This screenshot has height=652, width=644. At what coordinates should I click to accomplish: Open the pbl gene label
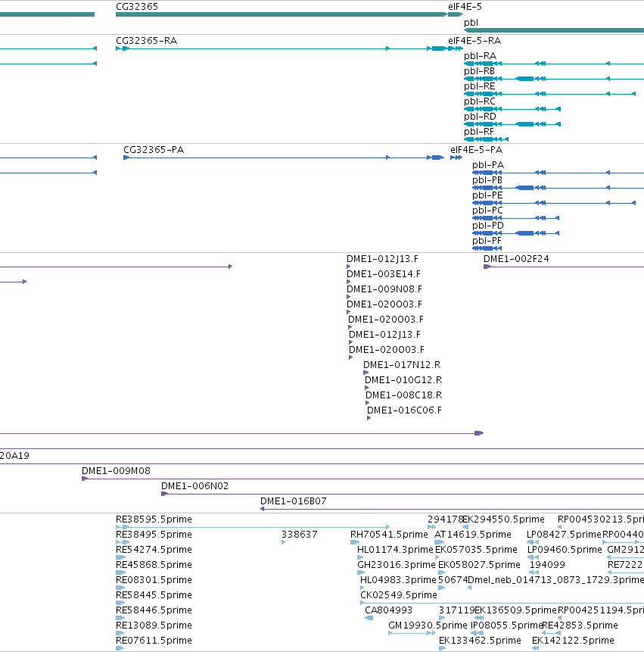[471, 23]
